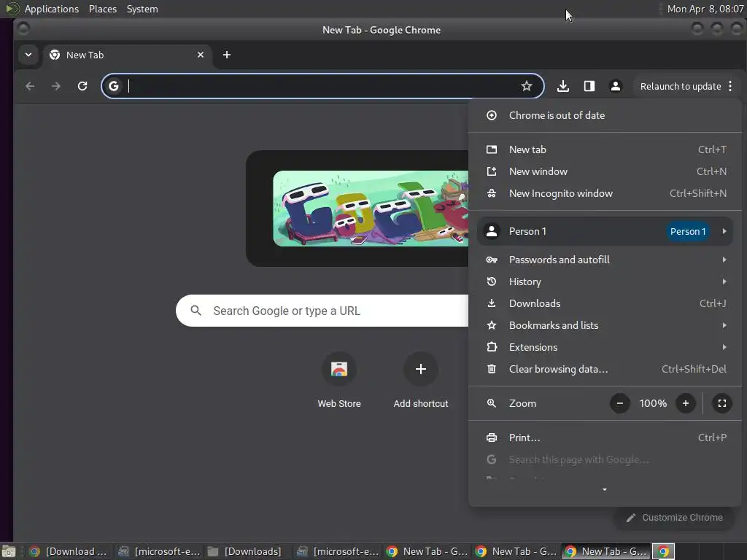Open Downloads from the menu
Image resolution: width=747 pixels, height=560 pixels.
pyautogui.click(x=605, y=303)
